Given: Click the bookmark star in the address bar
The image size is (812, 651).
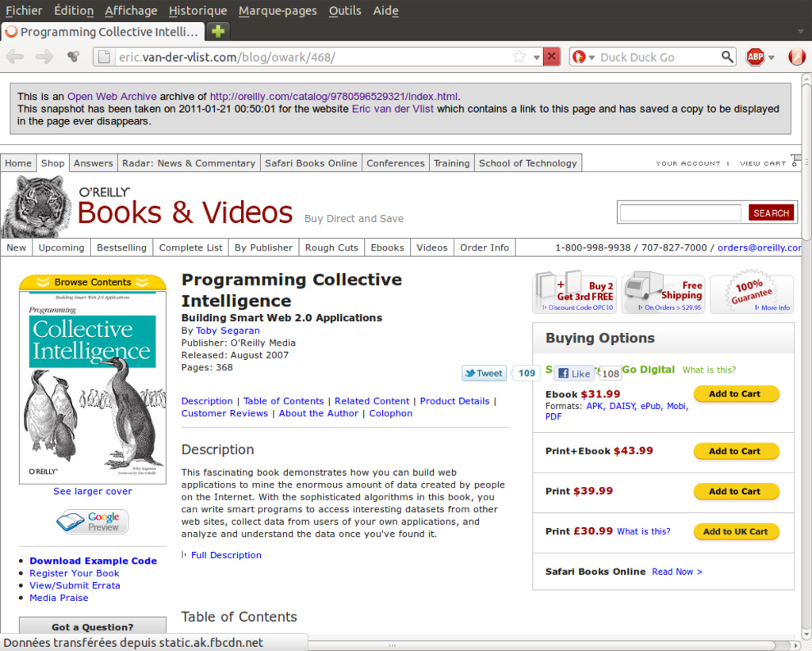Looking at the screenshot, I should coord(519,57).
